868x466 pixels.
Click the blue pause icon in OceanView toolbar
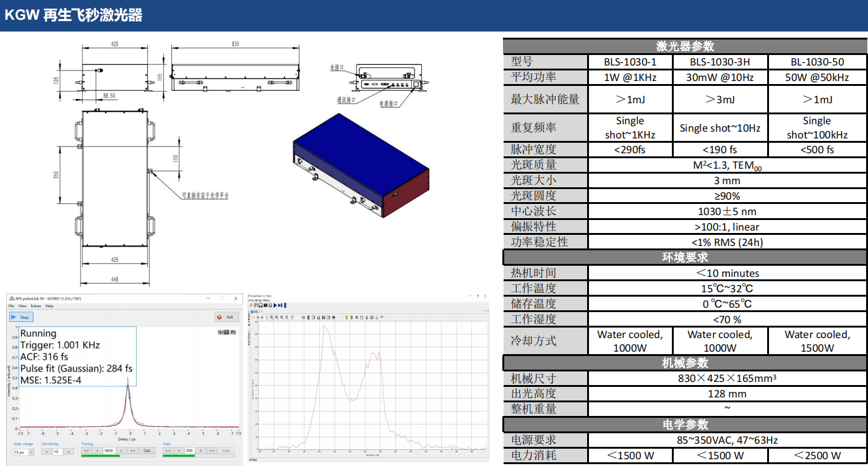point(284,305)
